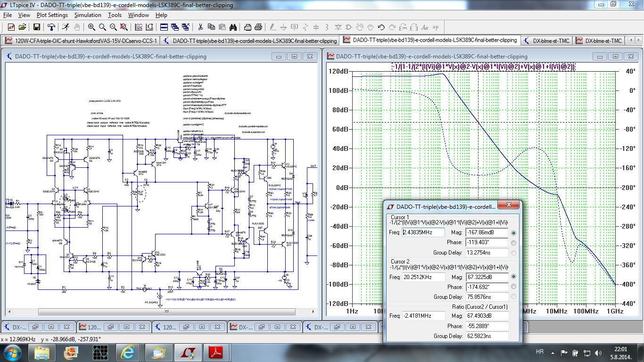Tile windows using the toolbar icon
The height and width of the screenshot is (362, 644).
tap(165, 27)
